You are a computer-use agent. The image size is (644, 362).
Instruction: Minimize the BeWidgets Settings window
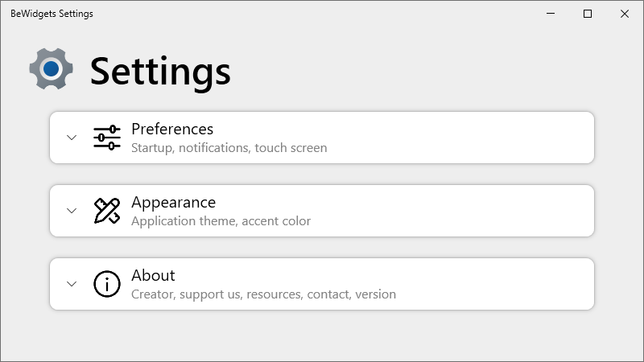pyautogui.click(x=551, y=14)
